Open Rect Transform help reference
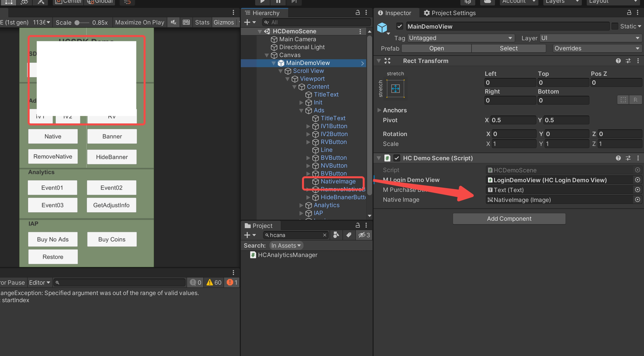This screenshot has height=356, width=644. pyautogui.click(x=618, y=61)
